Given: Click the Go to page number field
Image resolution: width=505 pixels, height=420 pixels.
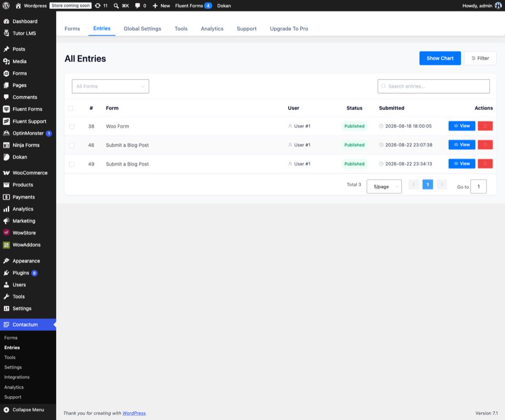Looking at the screenshot, I should (478, 187).
